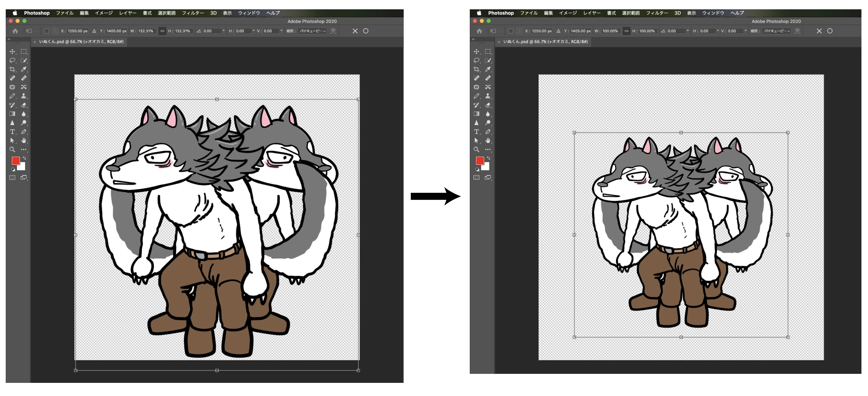Click warp mode icon in left options bar
The height and width of the screenshot is (396, 868).
click(x=333, y=31)
